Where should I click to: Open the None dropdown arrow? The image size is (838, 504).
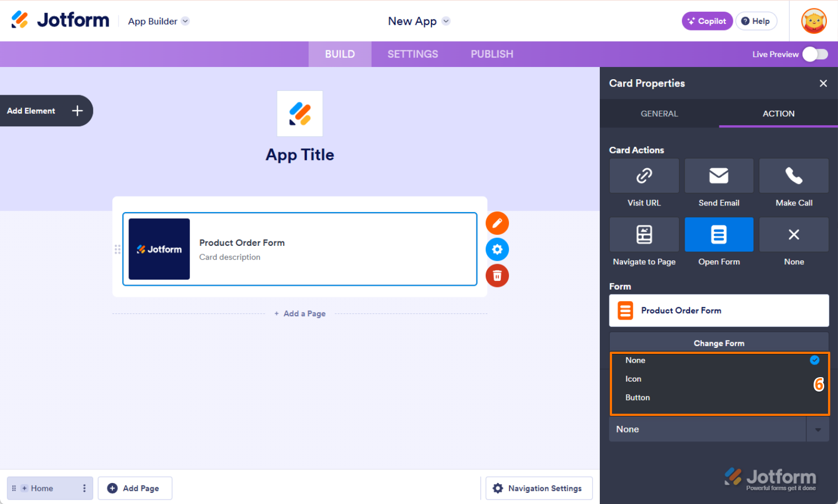point(818,429)
